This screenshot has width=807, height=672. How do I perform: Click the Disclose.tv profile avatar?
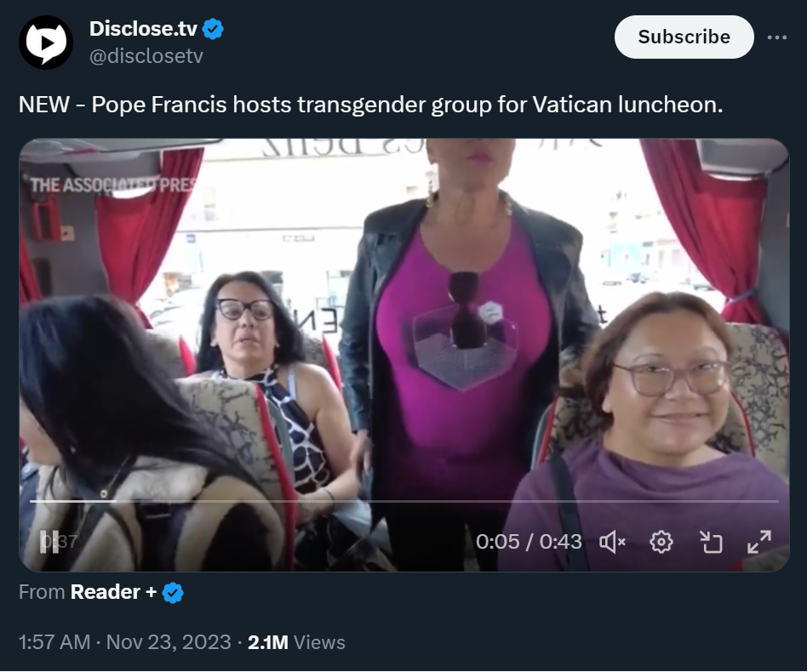point(46,43)
